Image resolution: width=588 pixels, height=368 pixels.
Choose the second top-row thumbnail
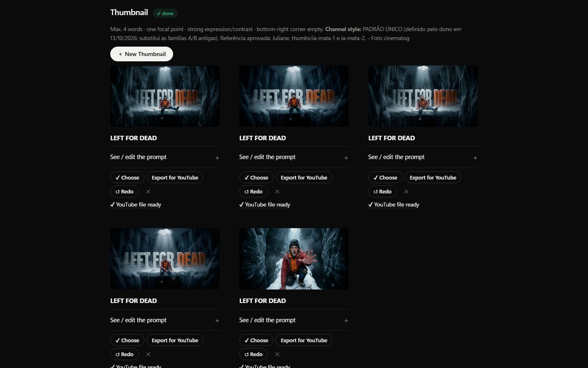[256, 177]
